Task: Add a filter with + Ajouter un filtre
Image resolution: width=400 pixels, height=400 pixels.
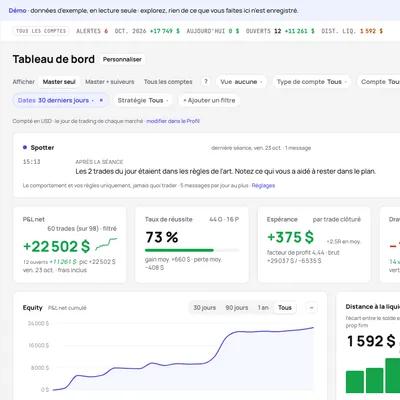Action: (209, 100)
